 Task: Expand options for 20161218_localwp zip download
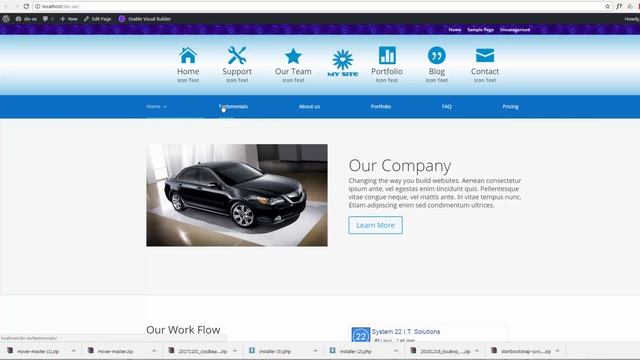click(477, 351)
